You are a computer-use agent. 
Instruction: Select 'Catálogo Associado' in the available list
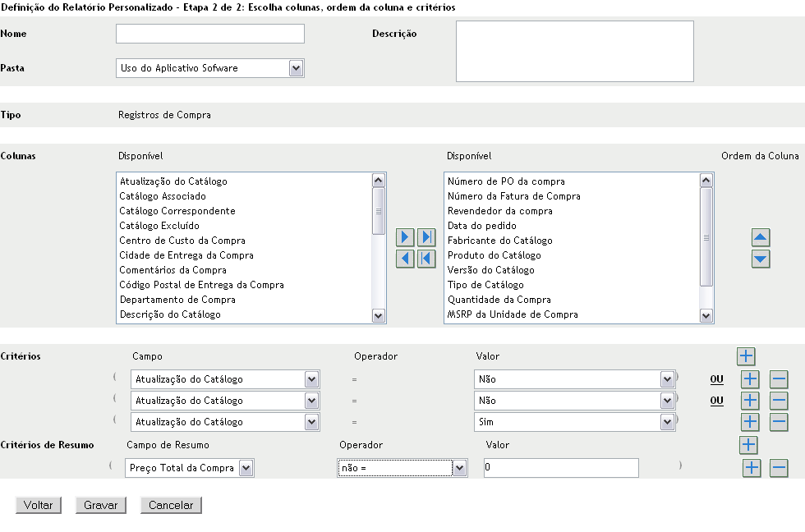163,196
